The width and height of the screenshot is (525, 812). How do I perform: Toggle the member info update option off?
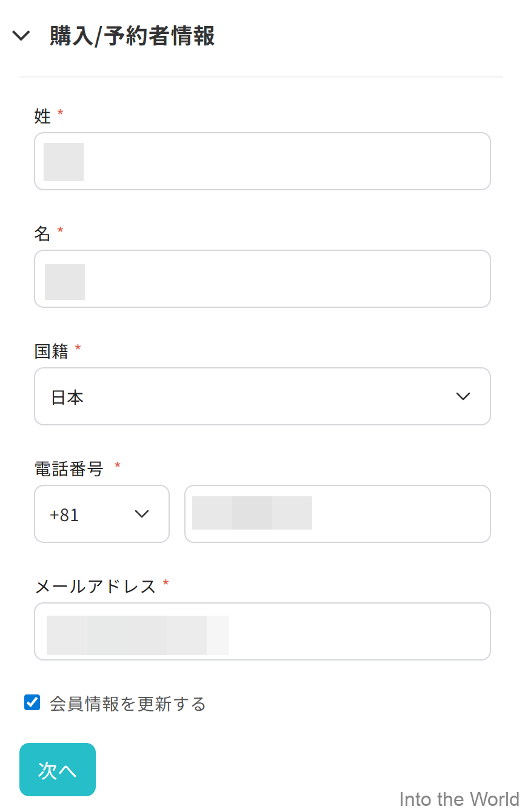[32, 702]
